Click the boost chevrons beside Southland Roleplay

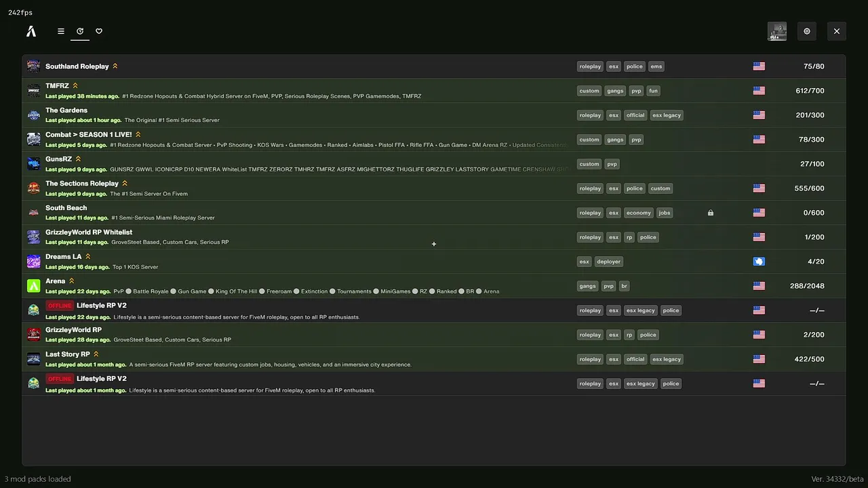coord(115,66)
